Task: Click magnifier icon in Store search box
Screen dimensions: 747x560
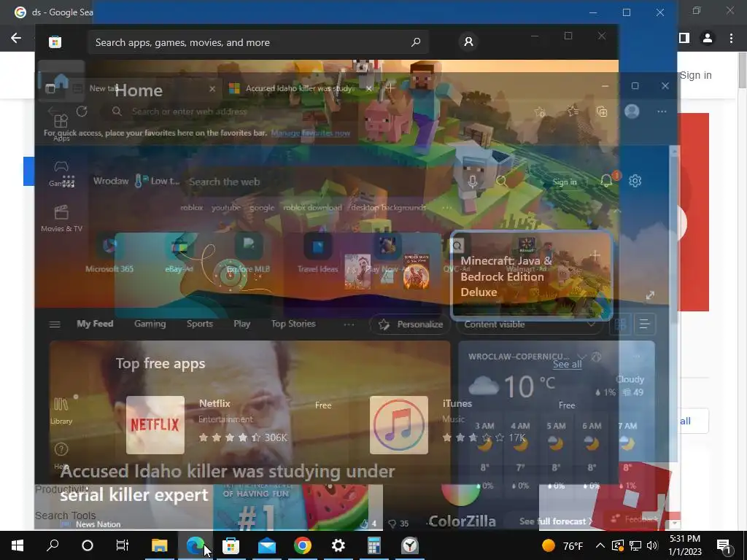Action: (x=415, y=42)
